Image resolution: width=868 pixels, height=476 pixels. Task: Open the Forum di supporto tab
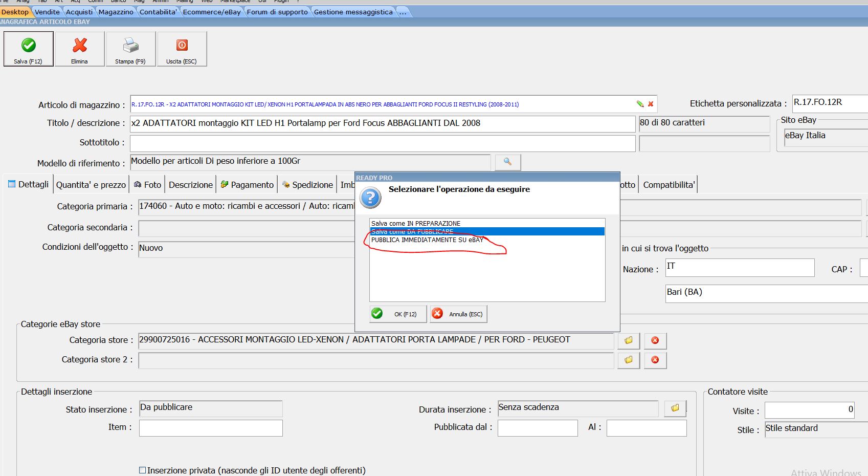(277, 12)
